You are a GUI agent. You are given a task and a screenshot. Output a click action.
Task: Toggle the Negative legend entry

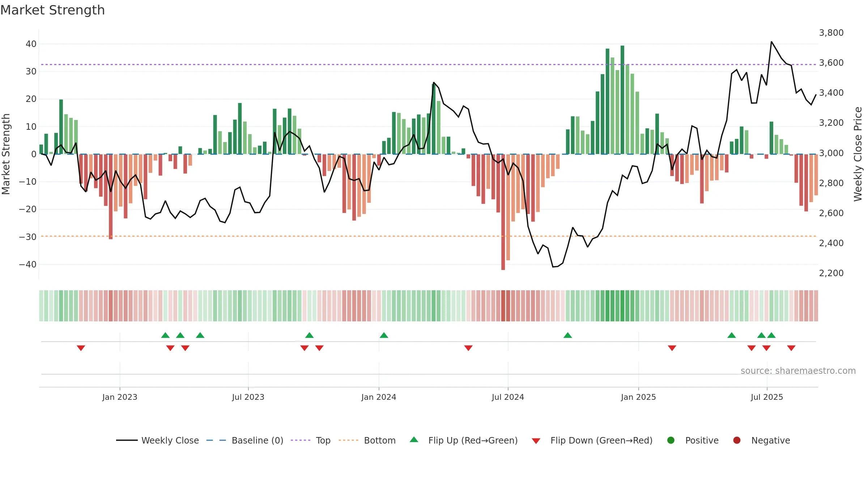tap(761, 440)
